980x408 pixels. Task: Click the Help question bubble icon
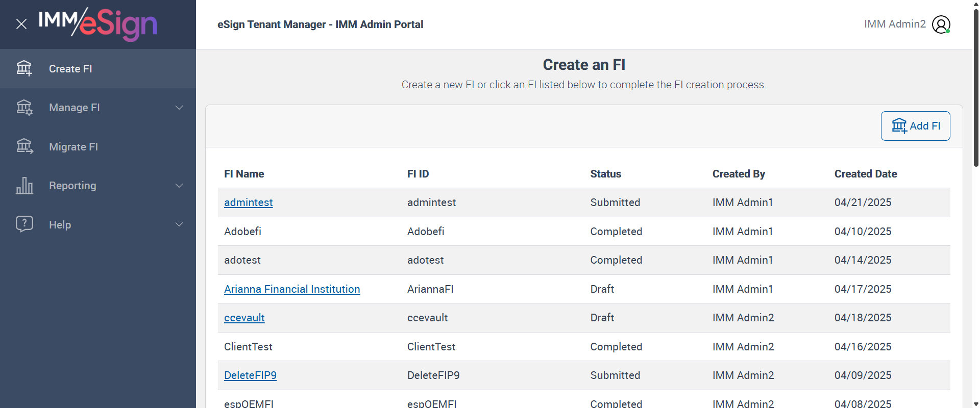coord(24,224)
